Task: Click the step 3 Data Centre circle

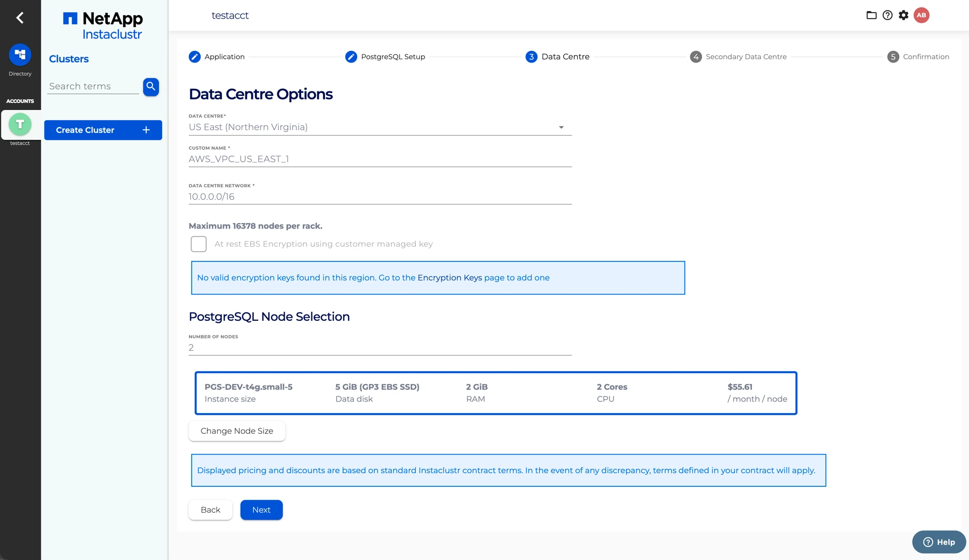Action: click(x=531, y=57)
